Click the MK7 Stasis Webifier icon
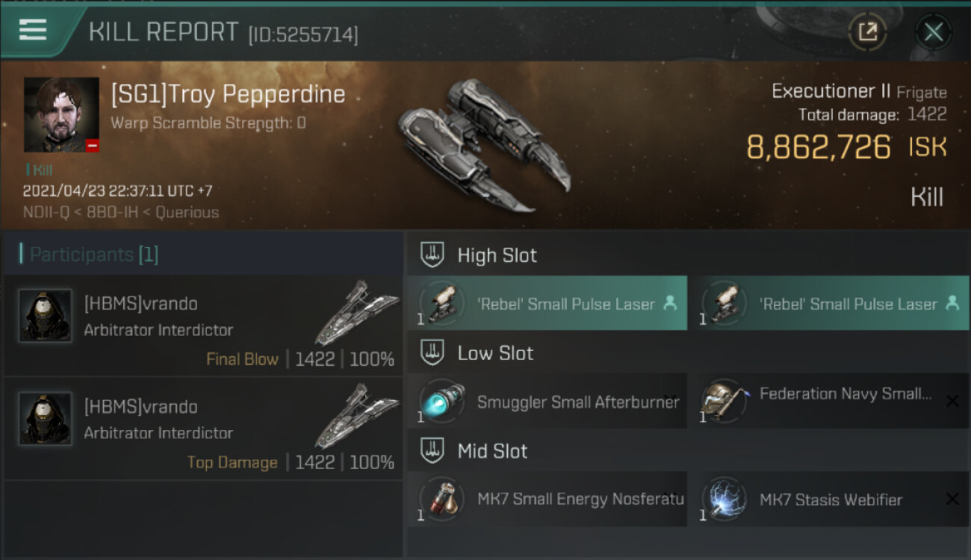 click(725, 500)
